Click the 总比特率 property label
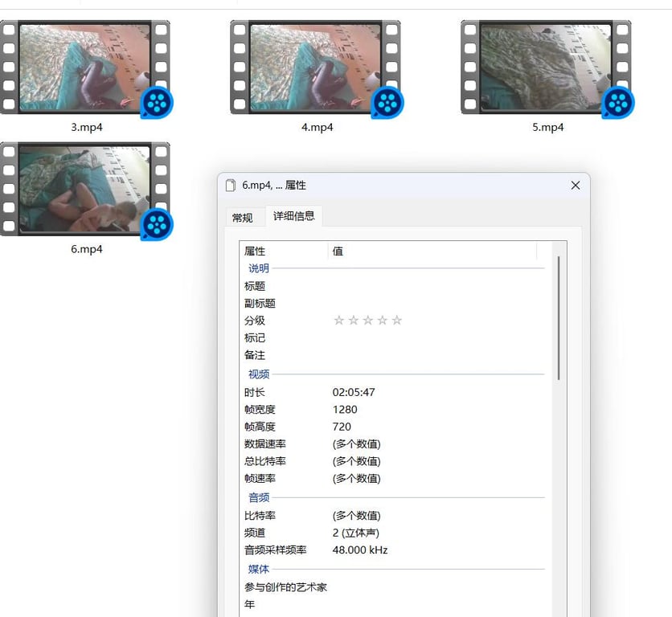 pos(264,461)
